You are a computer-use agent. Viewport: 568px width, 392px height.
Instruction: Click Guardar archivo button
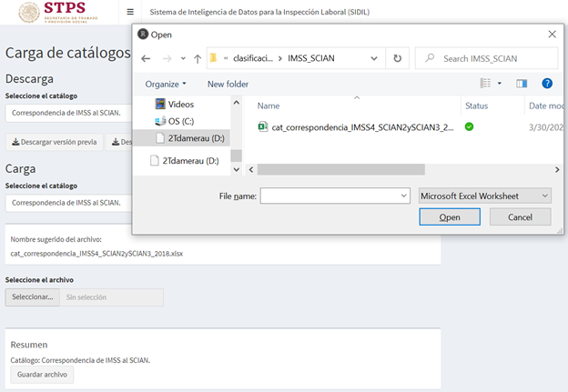pyautogui.click(x=41, y=375)
